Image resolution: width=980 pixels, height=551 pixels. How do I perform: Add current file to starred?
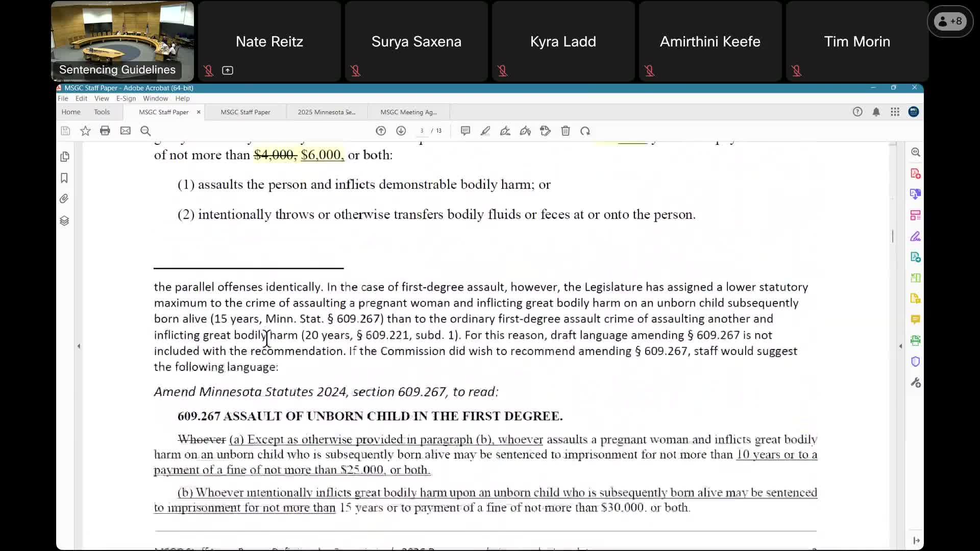point(85,131)
